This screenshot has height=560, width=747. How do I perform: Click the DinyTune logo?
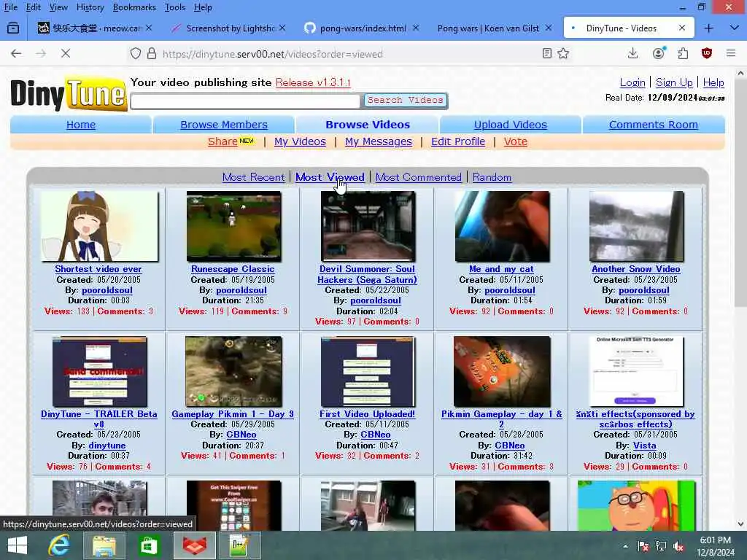click(x=68, y=94)
